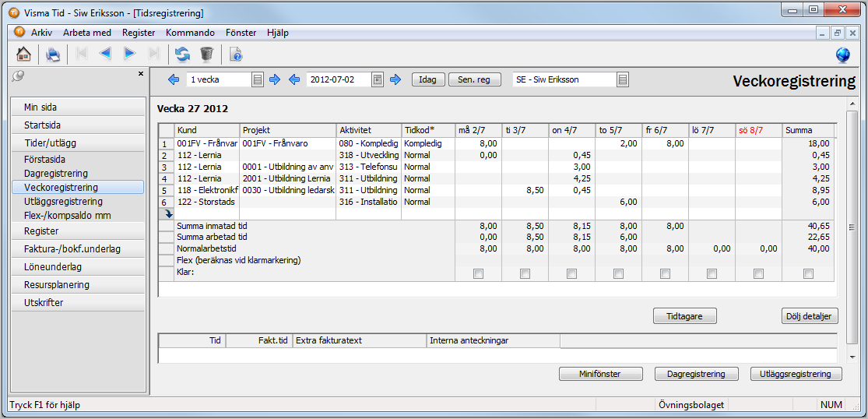868x419 pixels.
Task: Open the Register menu in menu bar
Action: coord(139,33)
